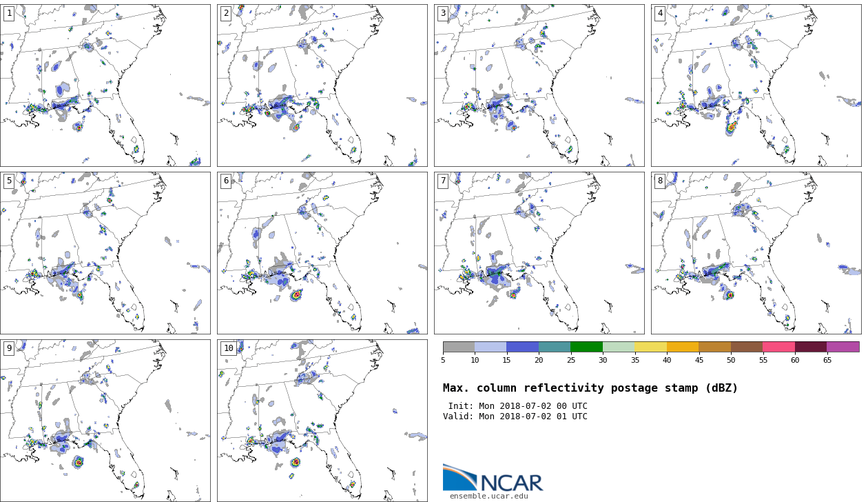868x502 pixels.
Task: Click the Valid time text line
Action: pyautogui.click(x=515, y=416)
